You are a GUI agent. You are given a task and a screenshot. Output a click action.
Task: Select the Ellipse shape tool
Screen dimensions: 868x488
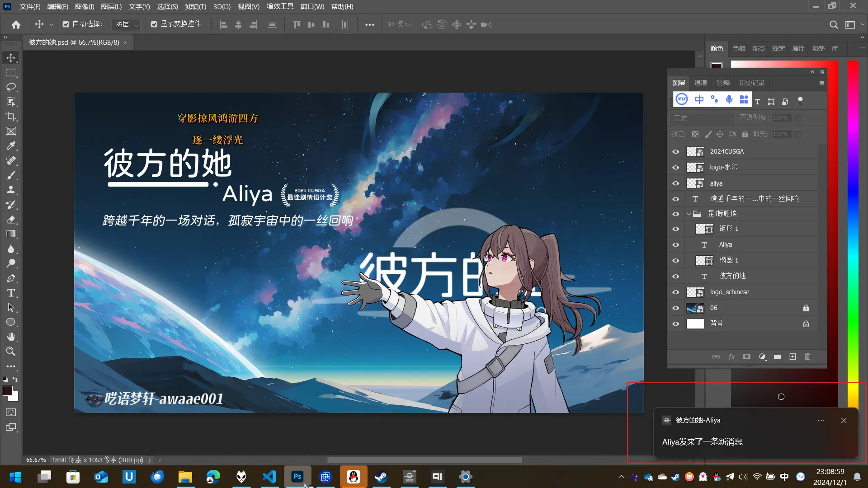[x=11, y=322]
